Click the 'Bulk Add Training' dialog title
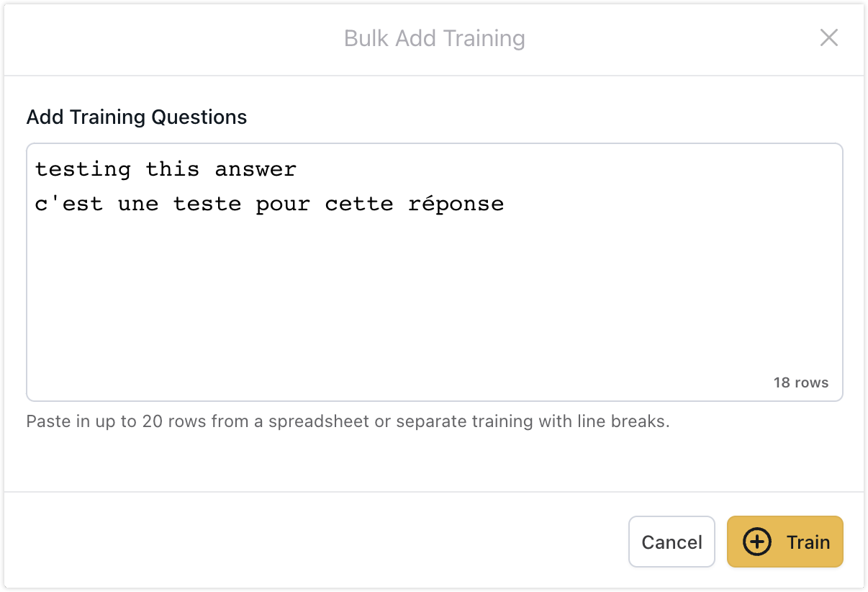Image resolution: width=868 pixels, height=592 pixels. [x=434, y=38]
